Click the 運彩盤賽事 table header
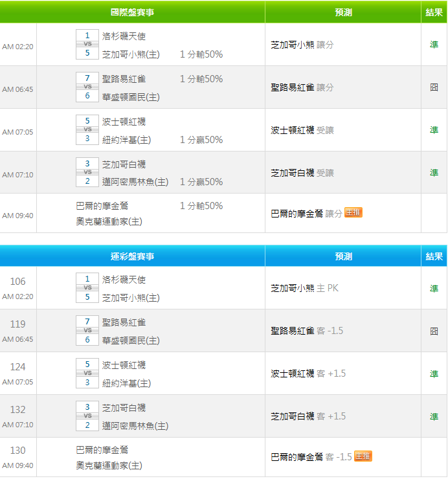 [132, 256]
